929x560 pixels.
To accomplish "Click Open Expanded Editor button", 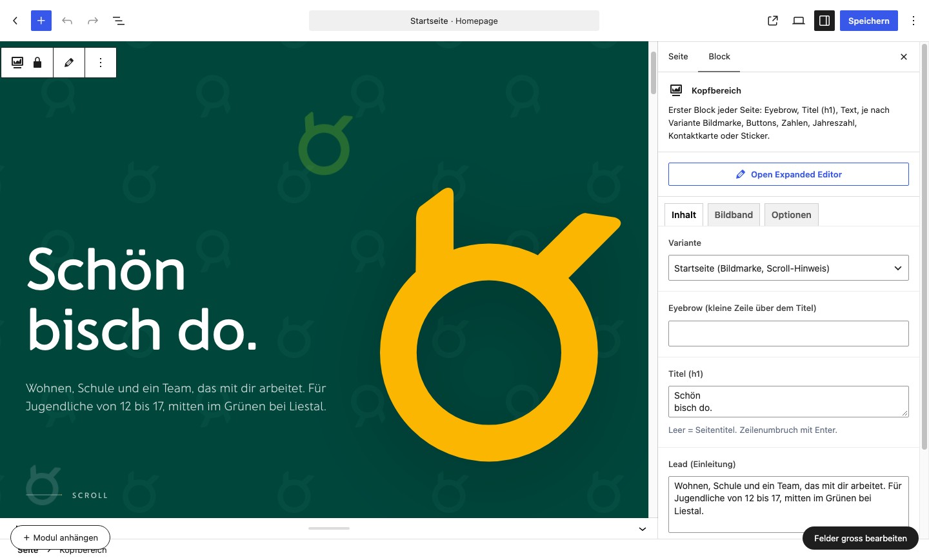I will [788, 174].
